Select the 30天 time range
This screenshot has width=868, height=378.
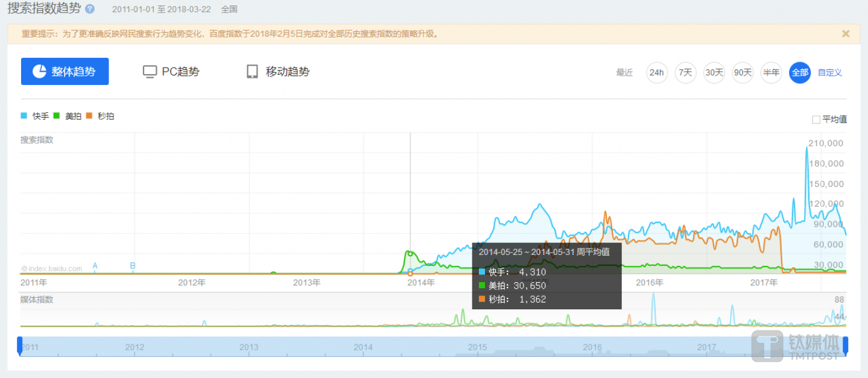pyautogui.click(x=714, y=72)
